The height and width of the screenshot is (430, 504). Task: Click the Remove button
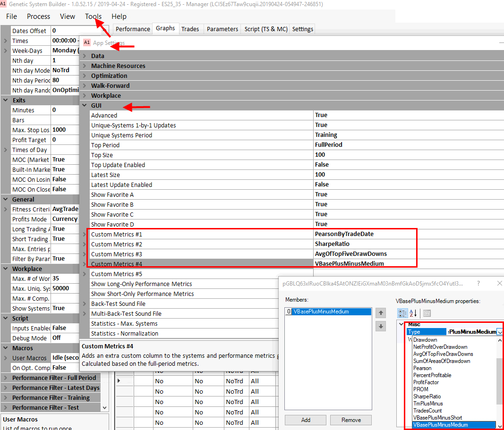click(x=351, y=420)
